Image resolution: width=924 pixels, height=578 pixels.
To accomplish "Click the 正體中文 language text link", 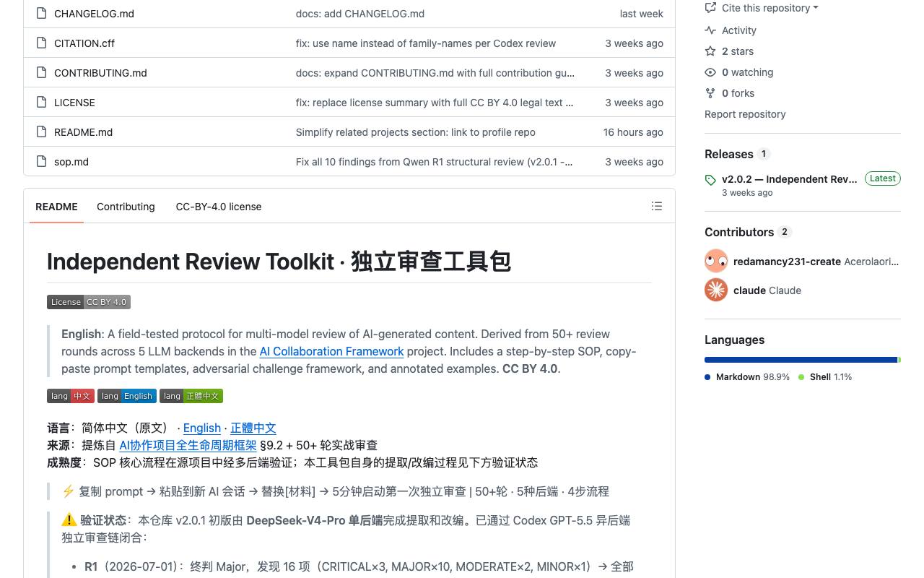I will point(253,428).
